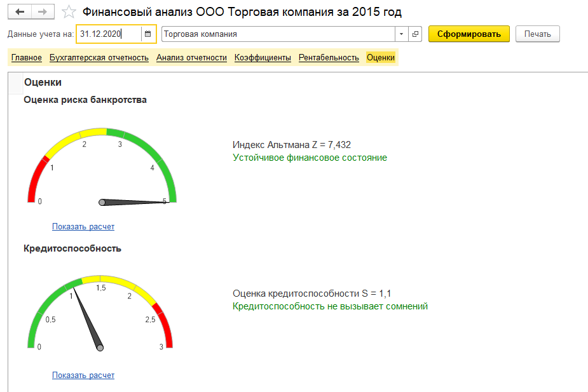Click text Оценка кредитоспособности S = 1,1

[311, 294]
